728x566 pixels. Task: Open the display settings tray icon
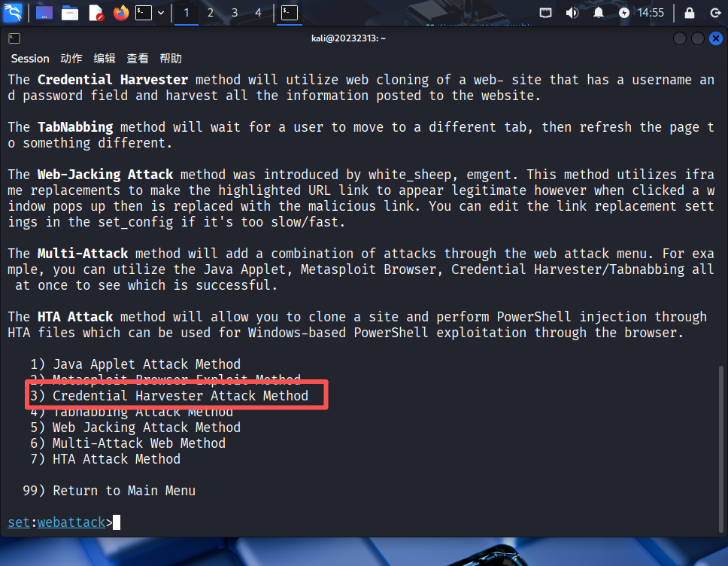[545, 13]
